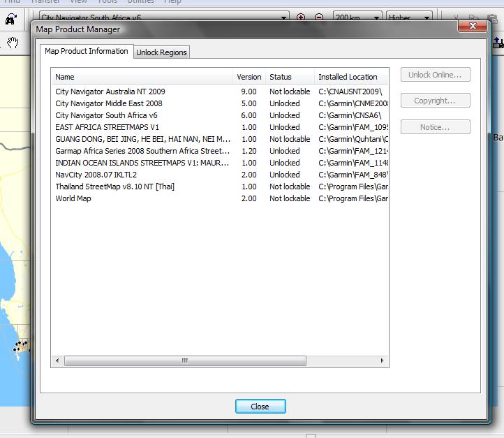Close the Map Product Manager with X
The height and width of the screenshot is (438, 504).
pos(472,26)
